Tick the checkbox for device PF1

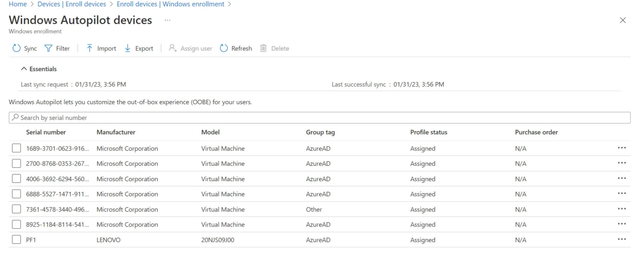tap(16, 240)
